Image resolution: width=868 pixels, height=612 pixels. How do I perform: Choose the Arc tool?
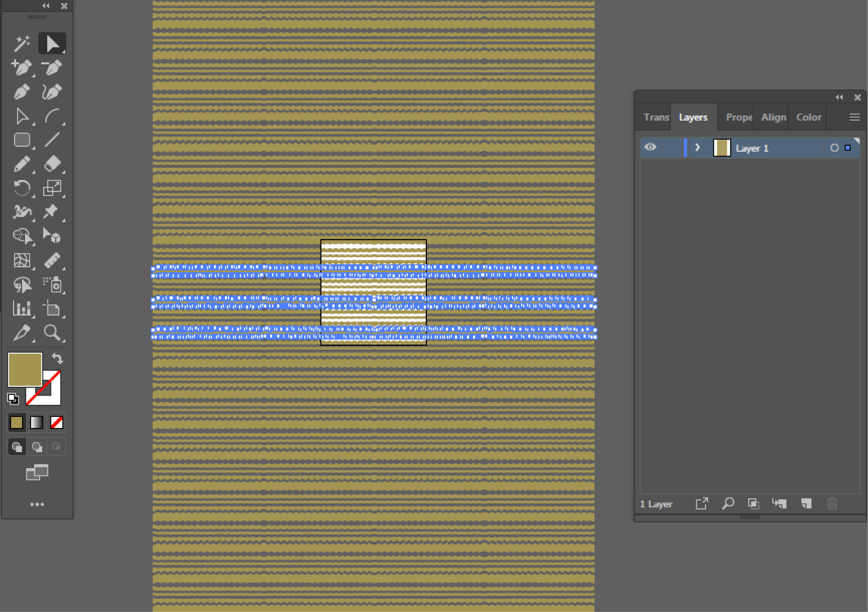[x=52, y=116]
